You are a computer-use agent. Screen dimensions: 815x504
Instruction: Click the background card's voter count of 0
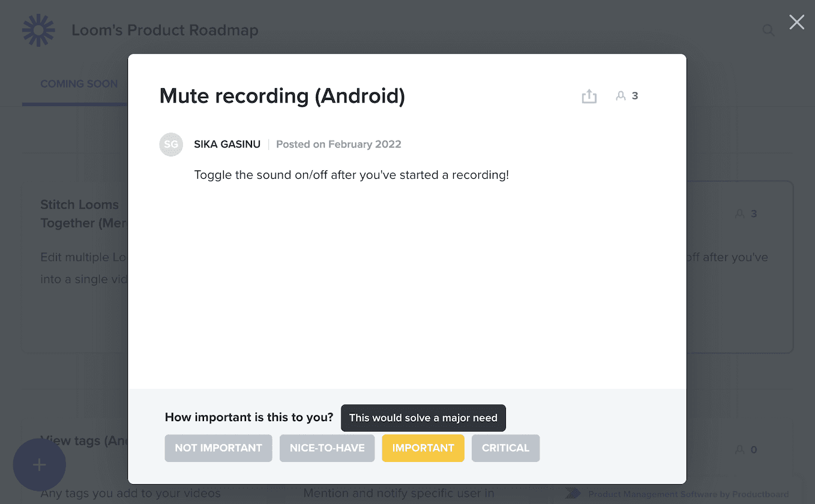[x=746, y=449]
